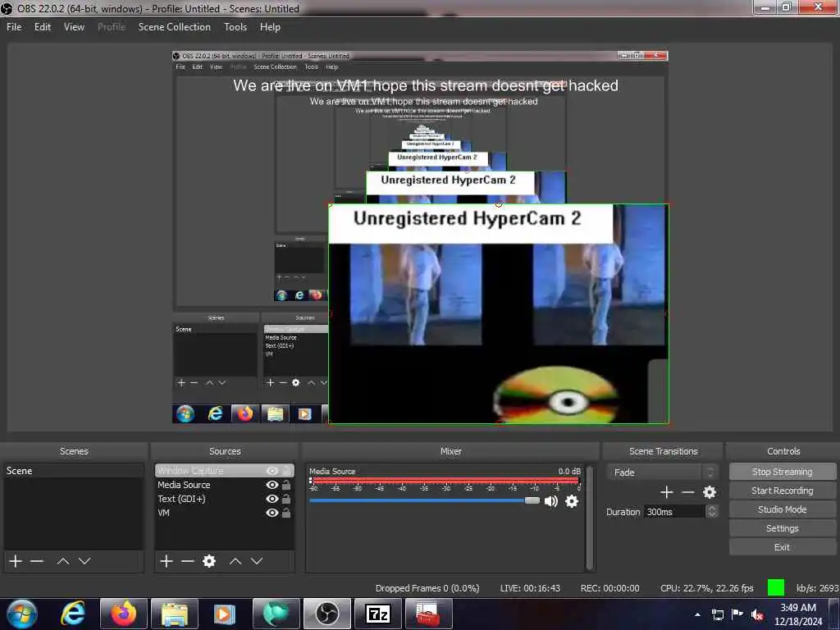Open 7-Zip from the taskbar
840x630 pixels.
[377, 614]
